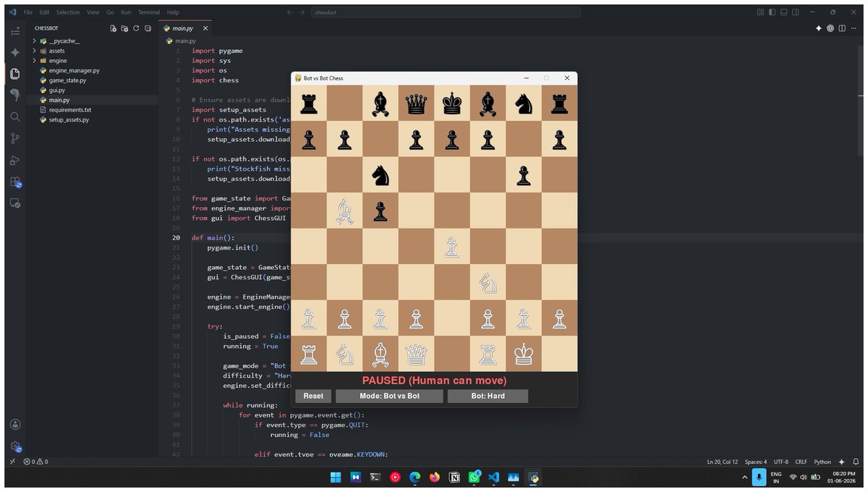Open the Explorer view in activity bar
This screenshot has width=868, height=492.
15,73
